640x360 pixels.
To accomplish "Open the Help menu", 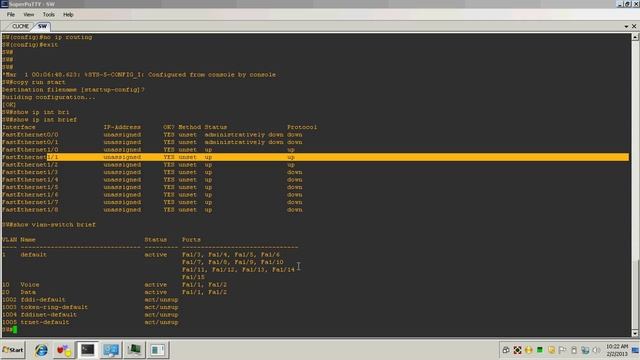I will pyautogui.click(x=68, y=14).
